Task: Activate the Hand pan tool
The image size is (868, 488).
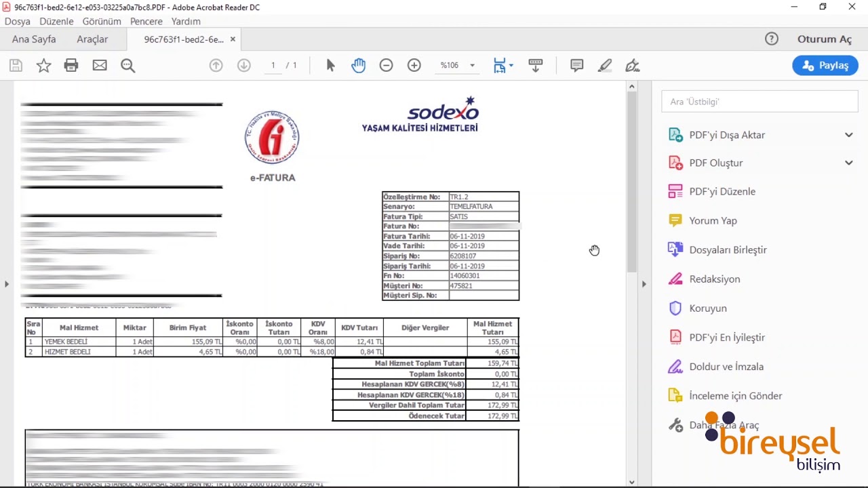Action: 358,66
